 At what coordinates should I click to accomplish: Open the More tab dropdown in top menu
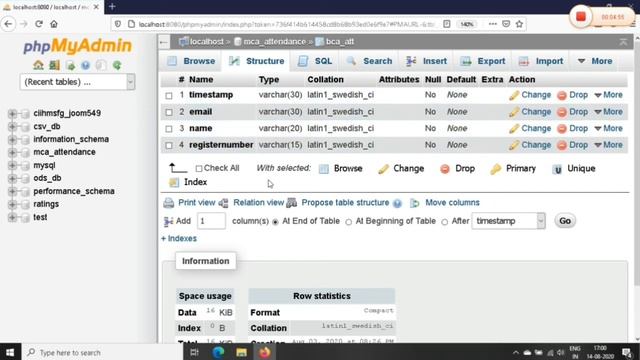pos(595,61)
